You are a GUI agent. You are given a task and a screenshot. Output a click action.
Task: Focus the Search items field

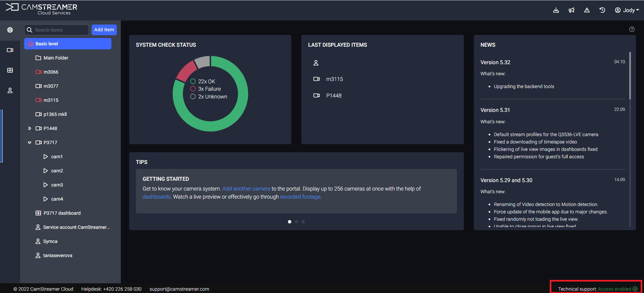pyautogui.click(x=56, y=30)
